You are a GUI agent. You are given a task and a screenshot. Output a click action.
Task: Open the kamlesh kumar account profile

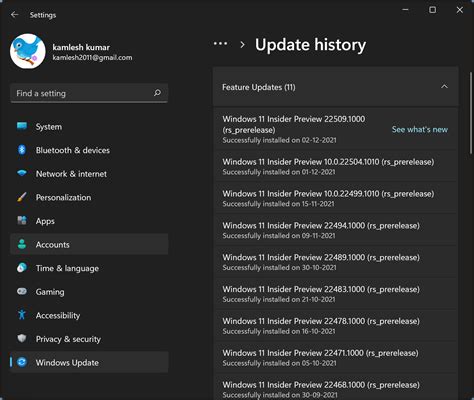71,51
